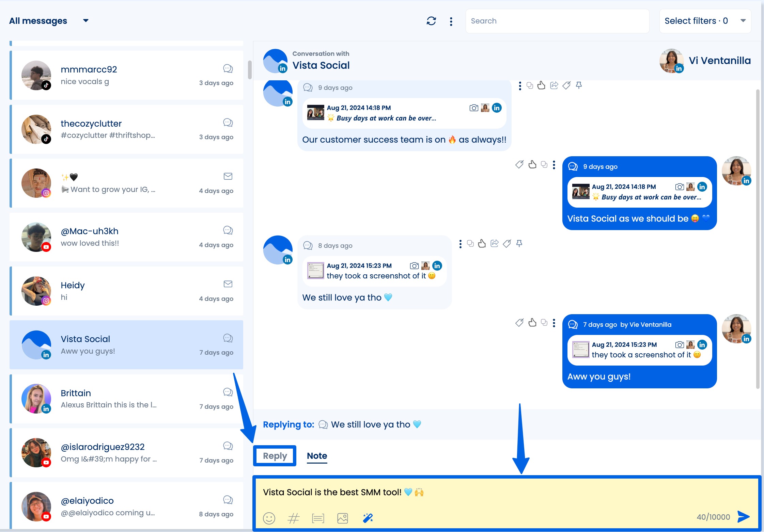Image resolution: width=764 pixels, height=532 pixels.
Task: Refresh the message inbox
Action: pyautogui.click(x=431, y=21)
